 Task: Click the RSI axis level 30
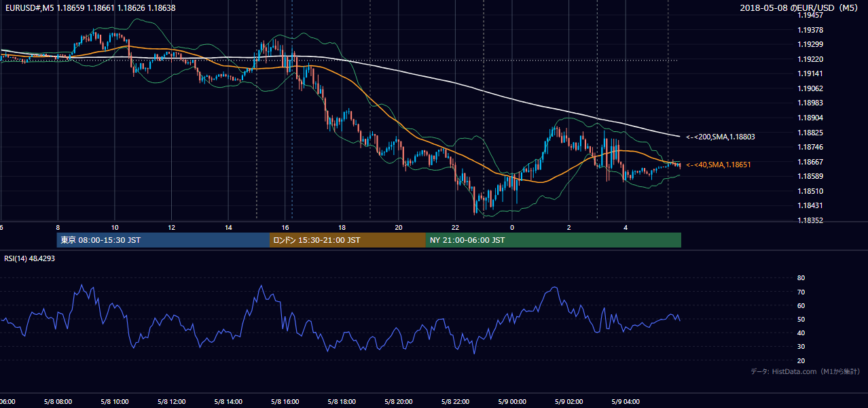pos(801,347)
